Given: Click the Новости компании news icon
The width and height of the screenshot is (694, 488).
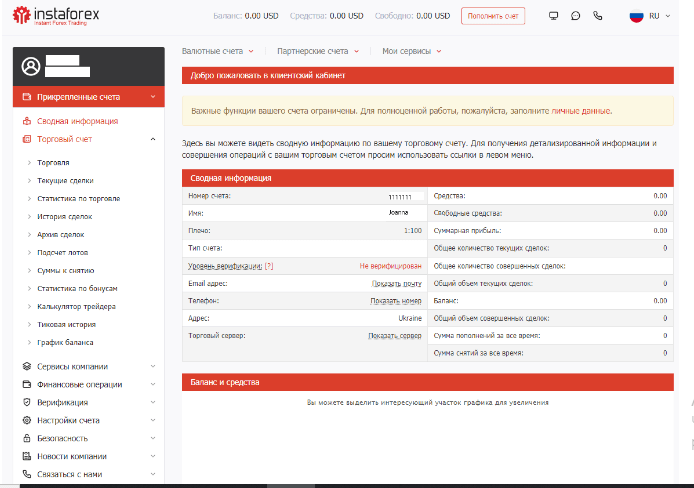Looking at the screenshot, I should [27, 456].
